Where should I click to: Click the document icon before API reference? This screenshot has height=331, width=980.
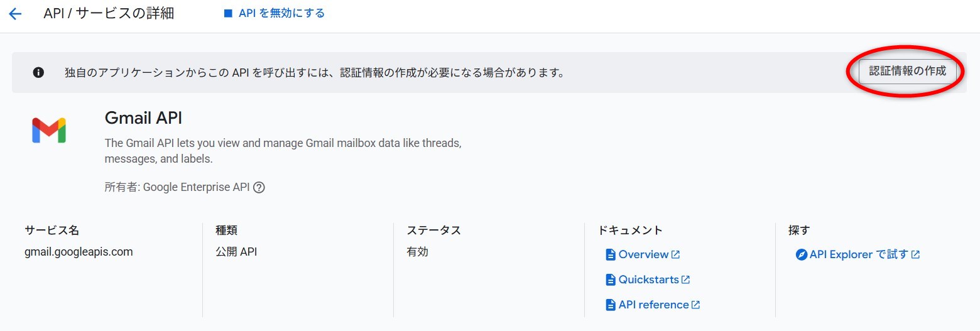[x=610, y=305]
